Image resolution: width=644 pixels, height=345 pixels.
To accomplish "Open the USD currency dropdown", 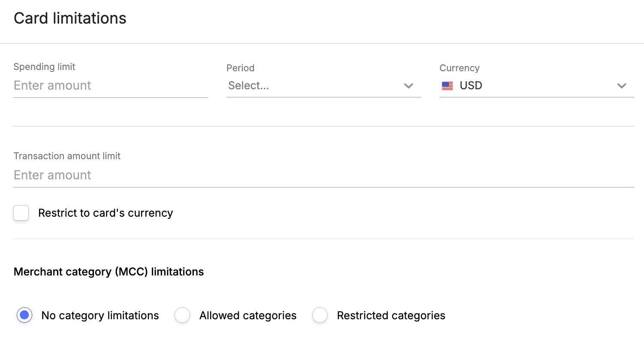I will click(536, 86).
